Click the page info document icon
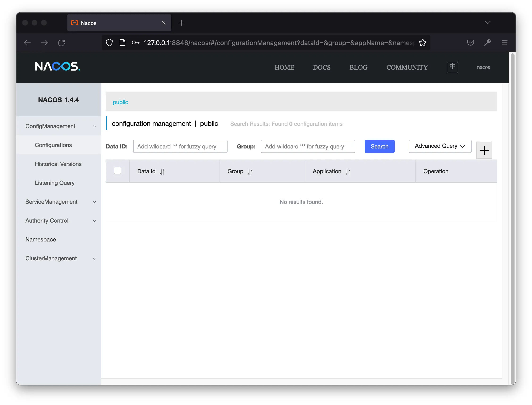 (x=122, y=43)
